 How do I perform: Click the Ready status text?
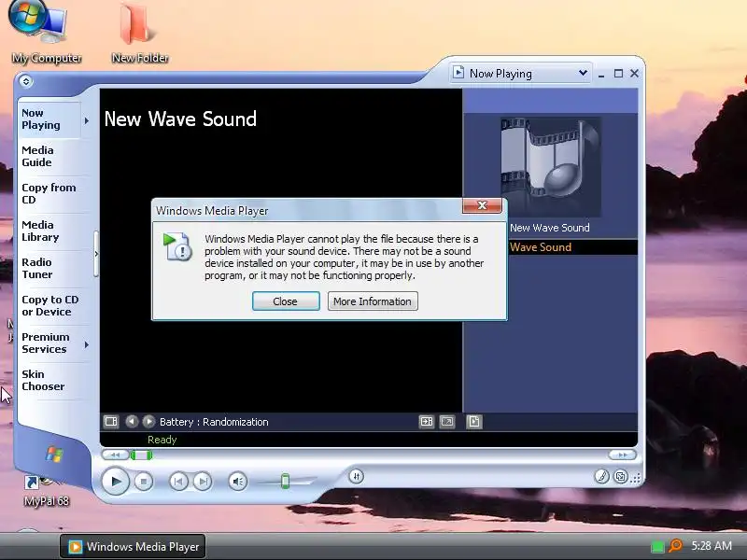pos(162,440)
